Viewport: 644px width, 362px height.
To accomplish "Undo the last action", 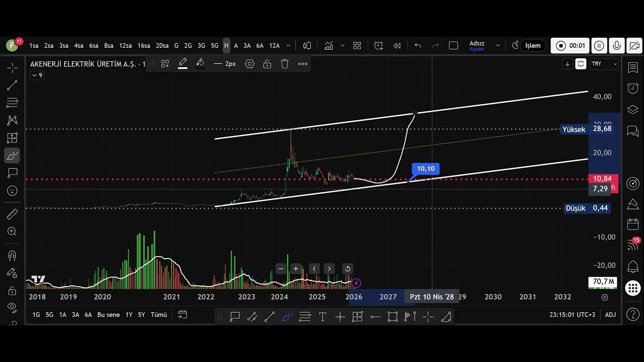I will click(418, 46).
